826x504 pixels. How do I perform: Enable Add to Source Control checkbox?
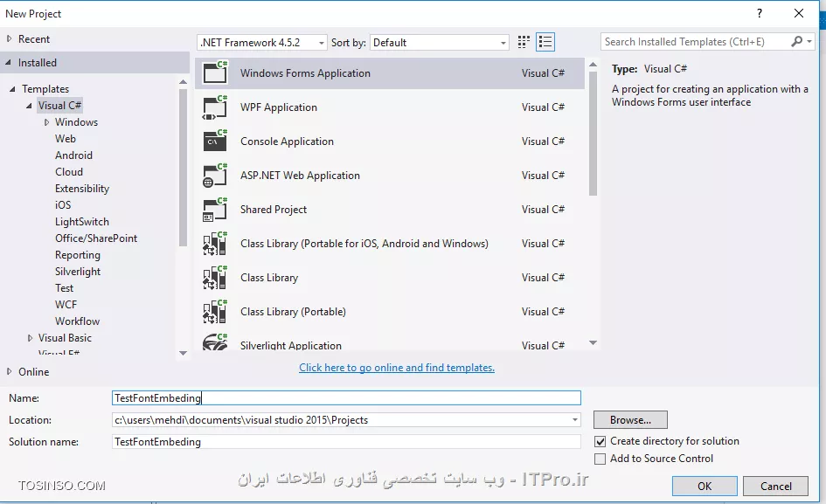coord(600,459)
